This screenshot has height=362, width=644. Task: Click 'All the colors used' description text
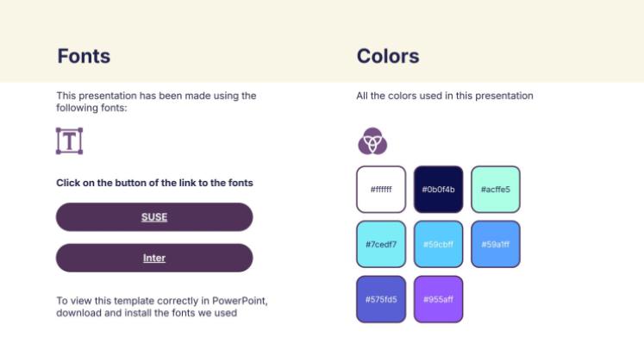[x=445, y=96]
